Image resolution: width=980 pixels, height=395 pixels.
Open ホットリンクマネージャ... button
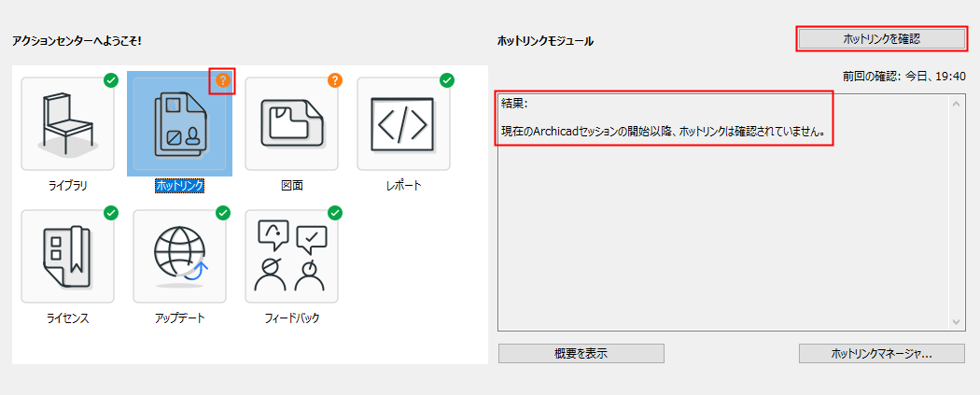pyautogui.click(x=882, y=353)
